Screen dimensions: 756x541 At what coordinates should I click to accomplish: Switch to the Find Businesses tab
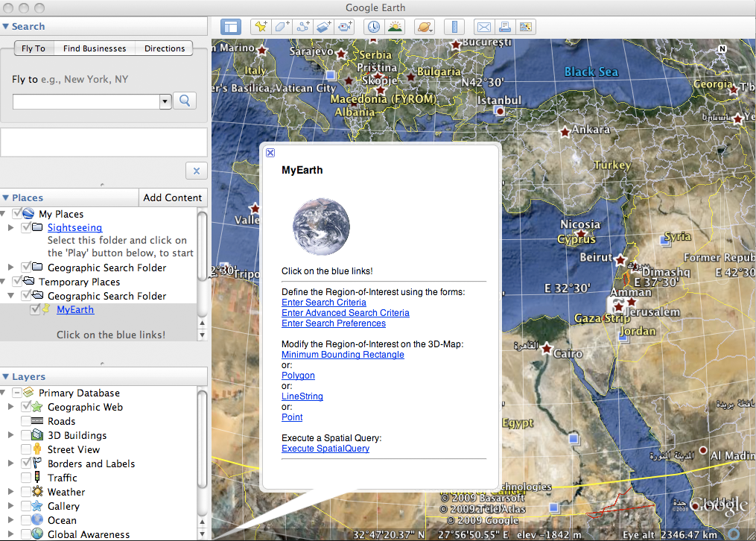95,48
